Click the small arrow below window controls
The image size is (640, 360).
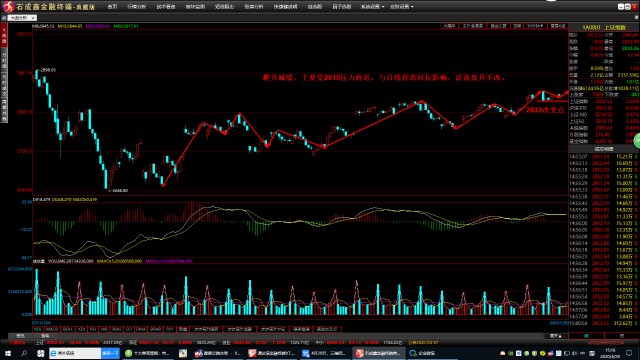(x=636, y=17)
